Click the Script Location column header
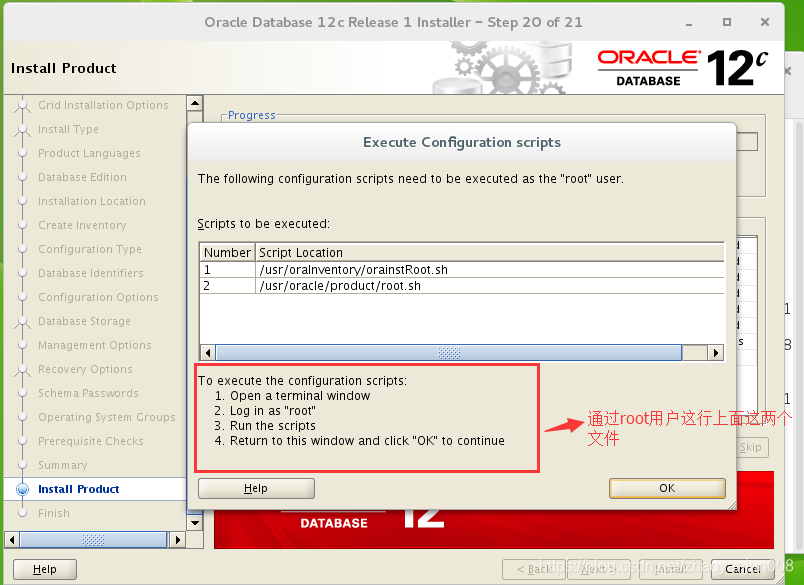This screenshot has height=585, width=804. coord(490,253)
